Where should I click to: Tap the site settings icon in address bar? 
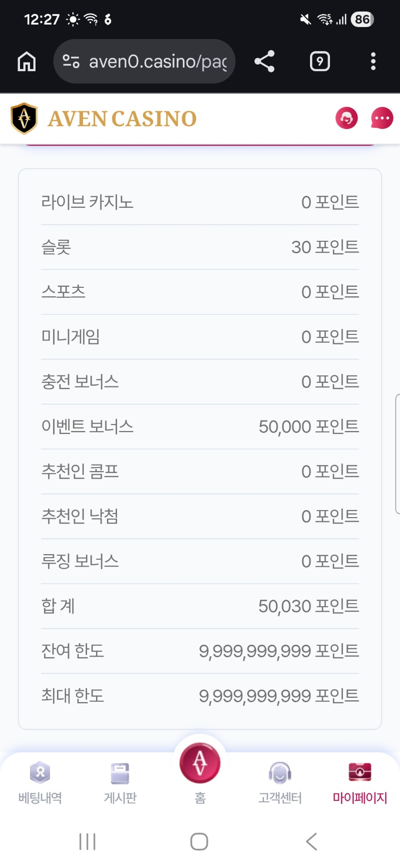tap(71, 62)
